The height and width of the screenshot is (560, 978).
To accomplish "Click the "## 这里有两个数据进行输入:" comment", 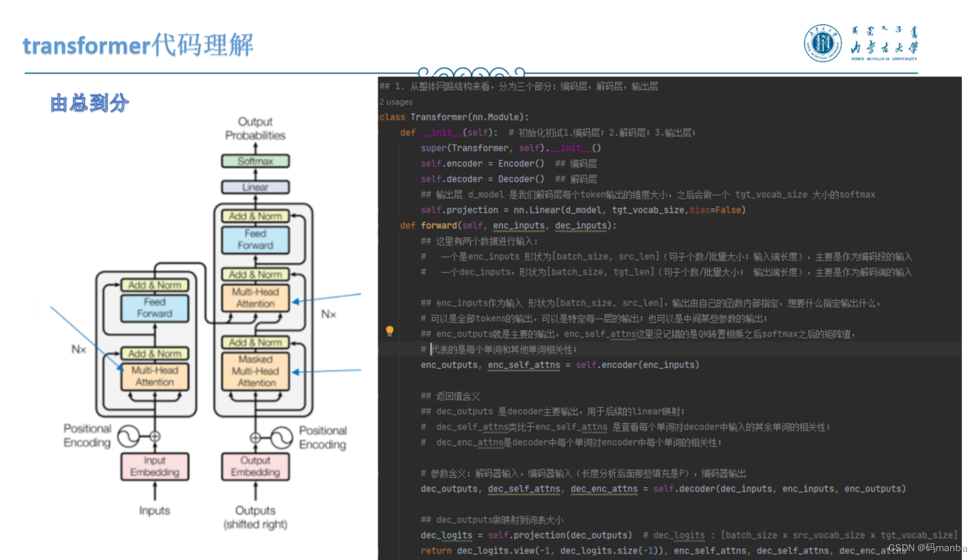I will 480,241.
